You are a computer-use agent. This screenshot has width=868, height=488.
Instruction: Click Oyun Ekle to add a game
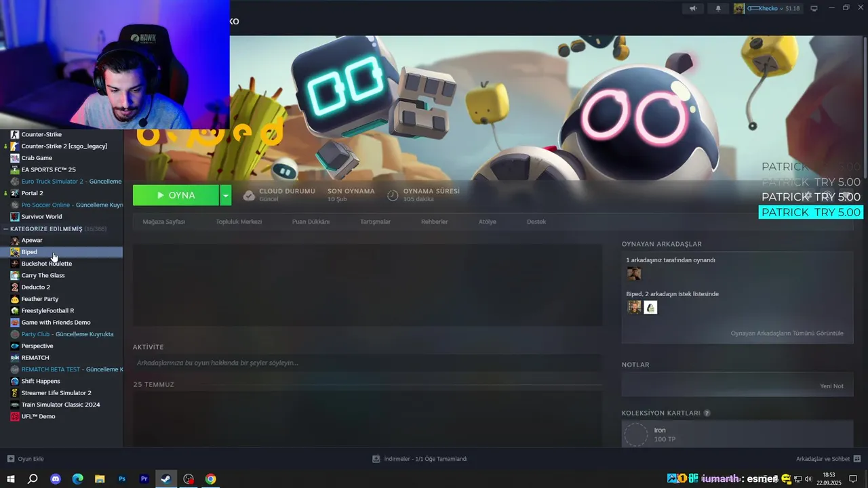25,459
